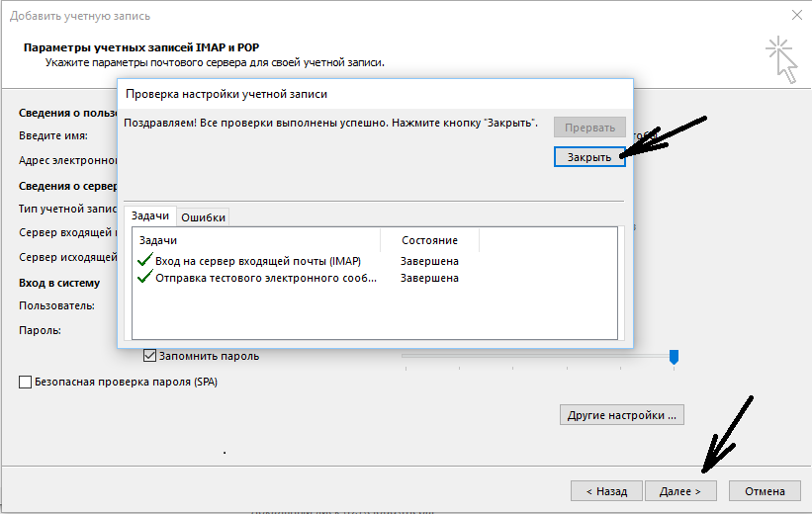The image size is (812, 514).
Task: Select the Отправка тестового электронного row
Action: (265, 278)
